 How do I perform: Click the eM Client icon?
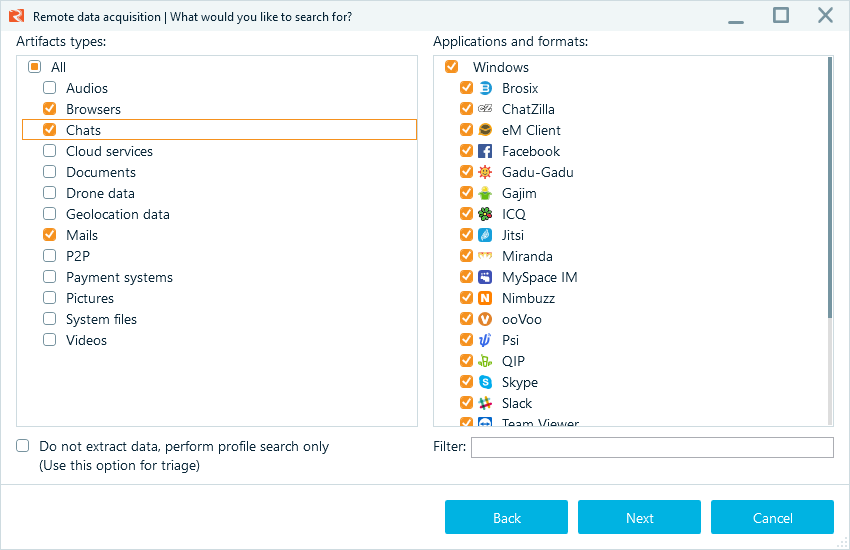coord(485,130)
